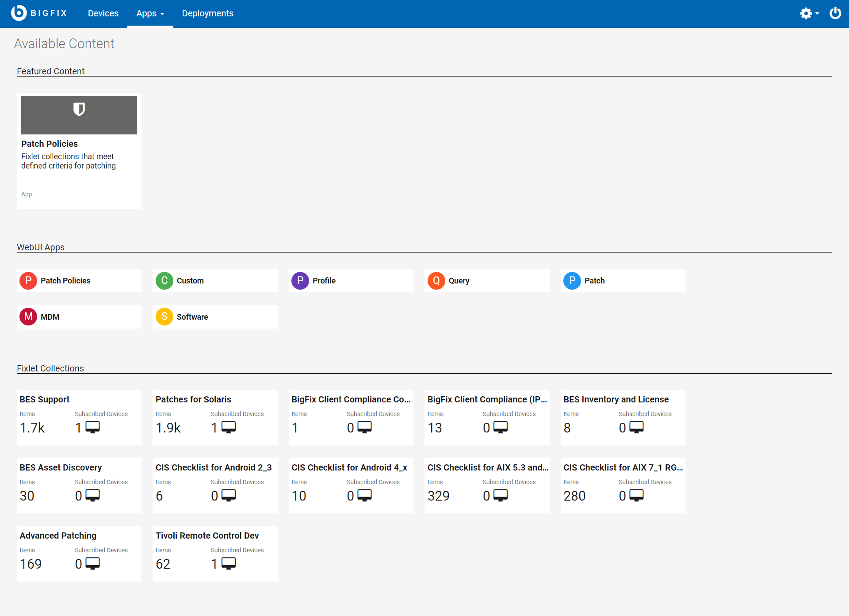Open the Patch app via its icon

point(572,280)
